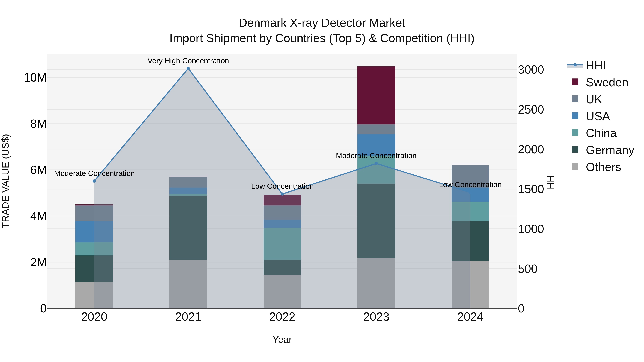
Task: Click the Germany segment of the 2021 bar
Action: coord(188,228)
